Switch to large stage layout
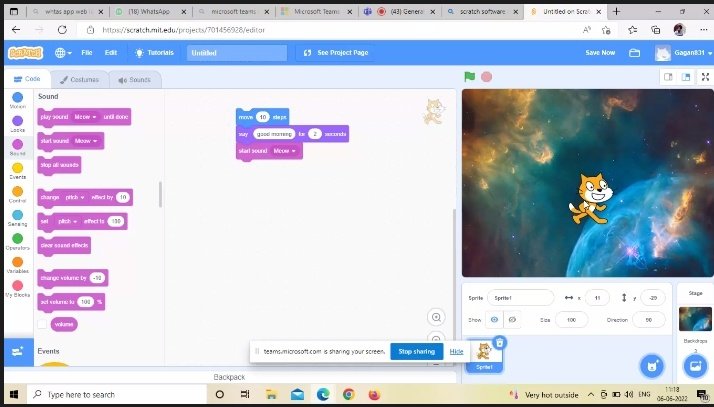 point(686,77)
